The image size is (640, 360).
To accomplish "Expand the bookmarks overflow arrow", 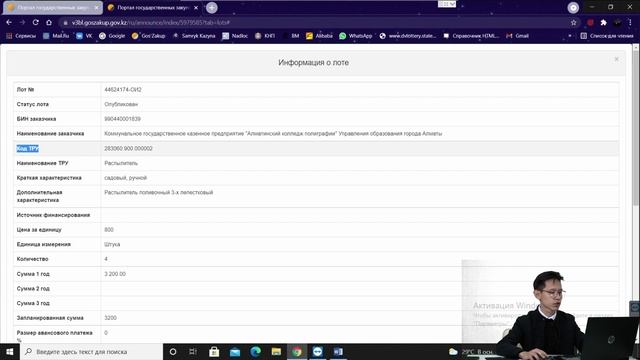I will tap(570, 36).
